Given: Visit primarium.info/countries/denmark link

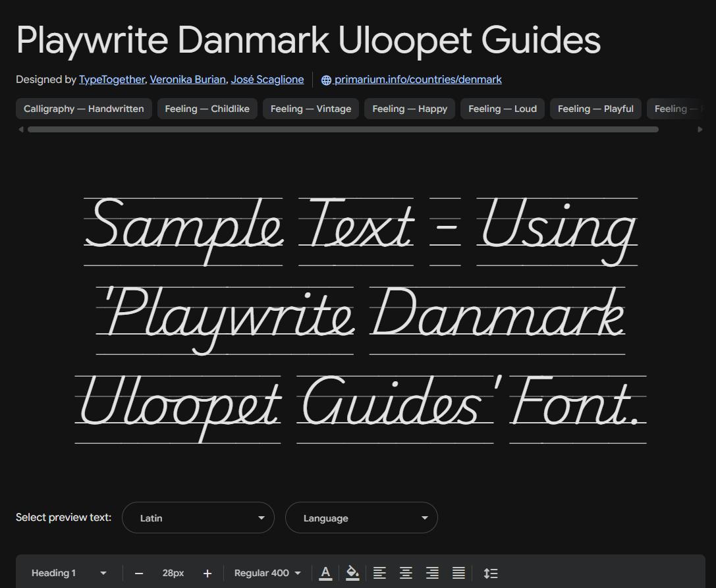Looking at the screenshot, I should point(418,80).
